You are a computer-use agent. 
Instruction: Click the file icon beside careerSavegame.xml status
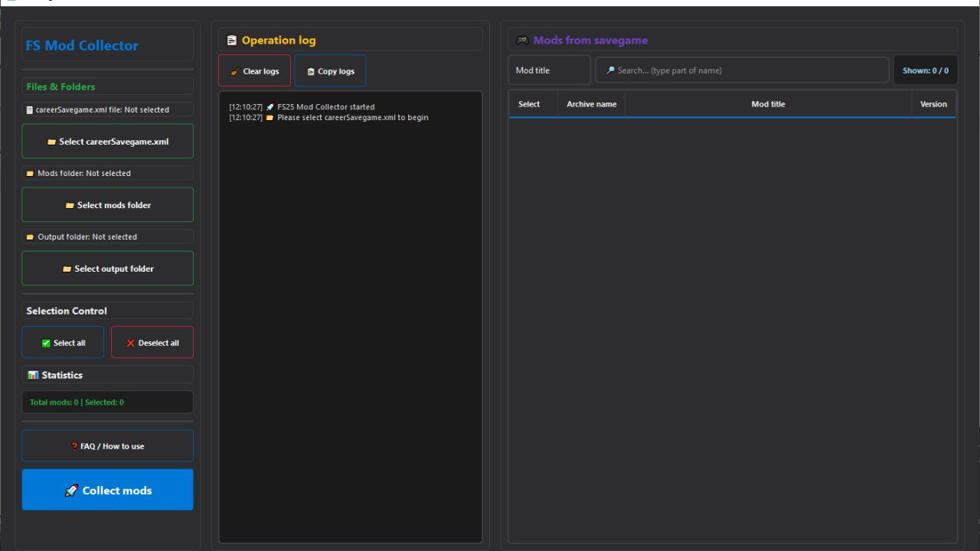click(x=28, y=109)
